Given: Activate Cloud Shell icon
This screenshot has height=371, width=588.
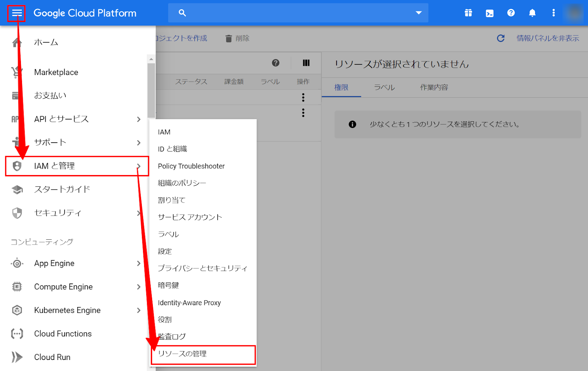Looking at the screenshot, I should pos(490,13).
